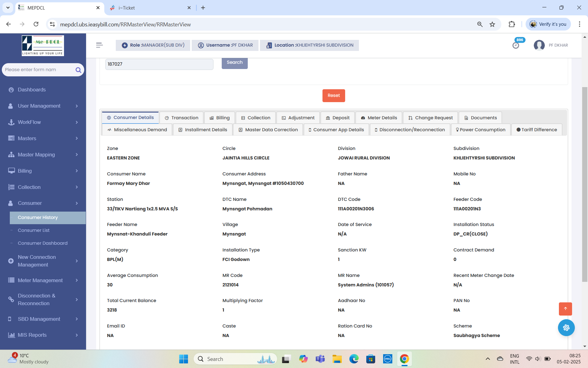
Task: Click the MIS Reports chart icon
Action: [11, 335]
